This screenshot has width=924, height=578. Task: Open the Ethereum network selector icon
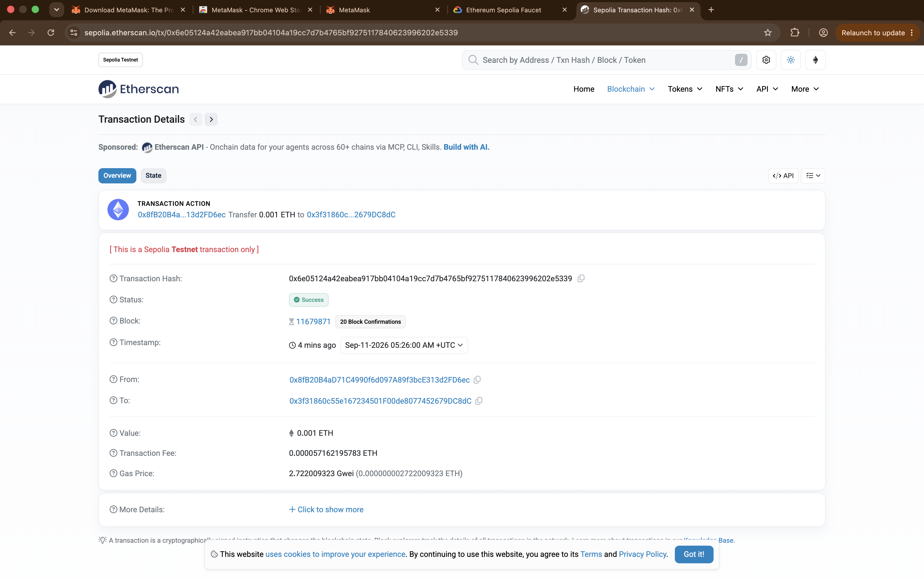pyautogui.click(x=815, y=60)
